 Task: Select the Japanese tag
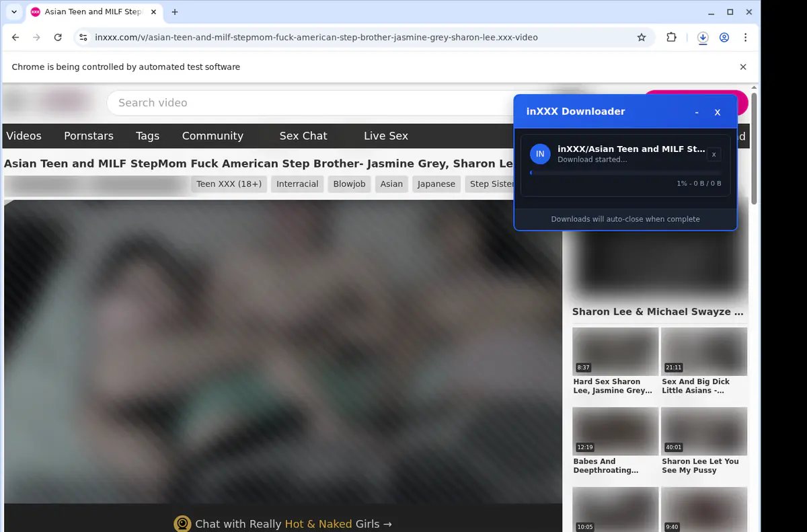pyautogui.click(x=436, y=184)
